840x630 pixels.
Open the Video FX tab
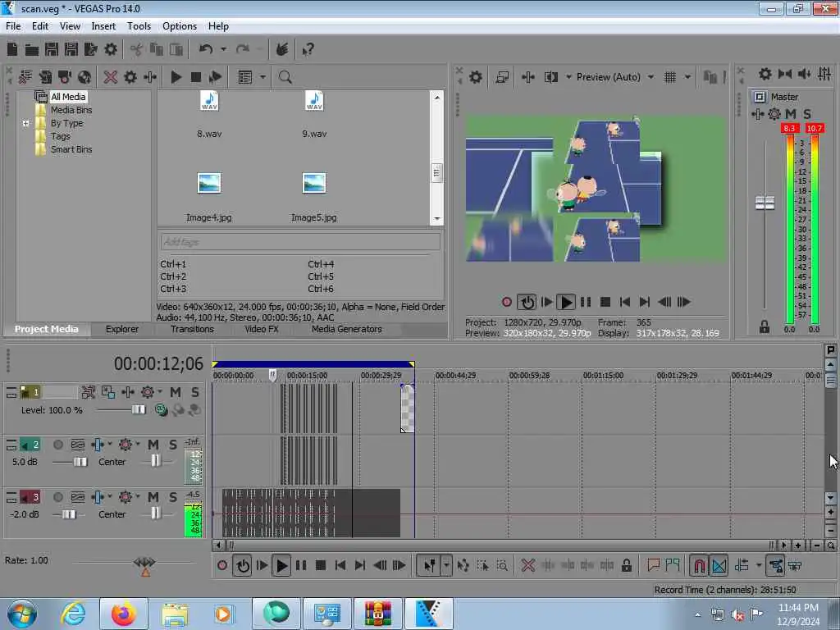click(262, 329)
